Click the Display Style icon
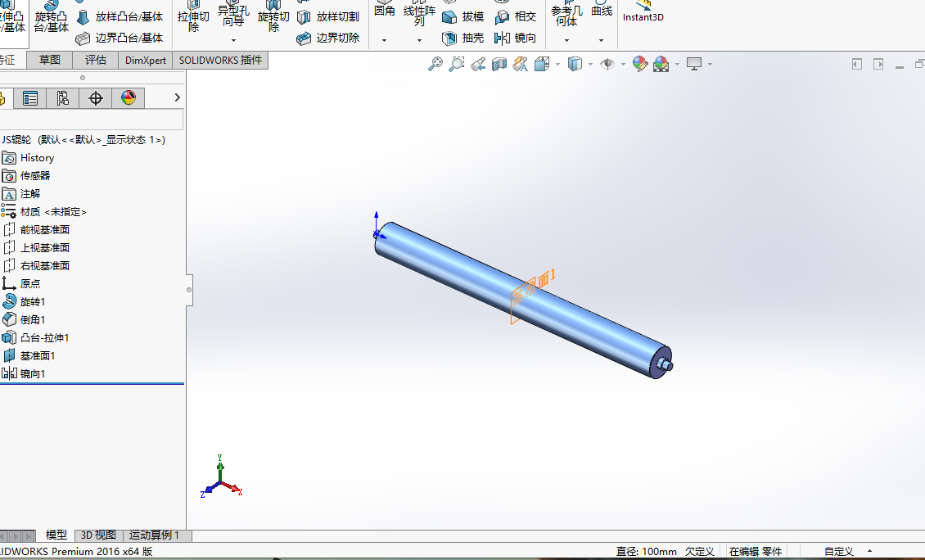Image resolution: width=925 pixels, height=560 pixels. (x=575, y=64)
